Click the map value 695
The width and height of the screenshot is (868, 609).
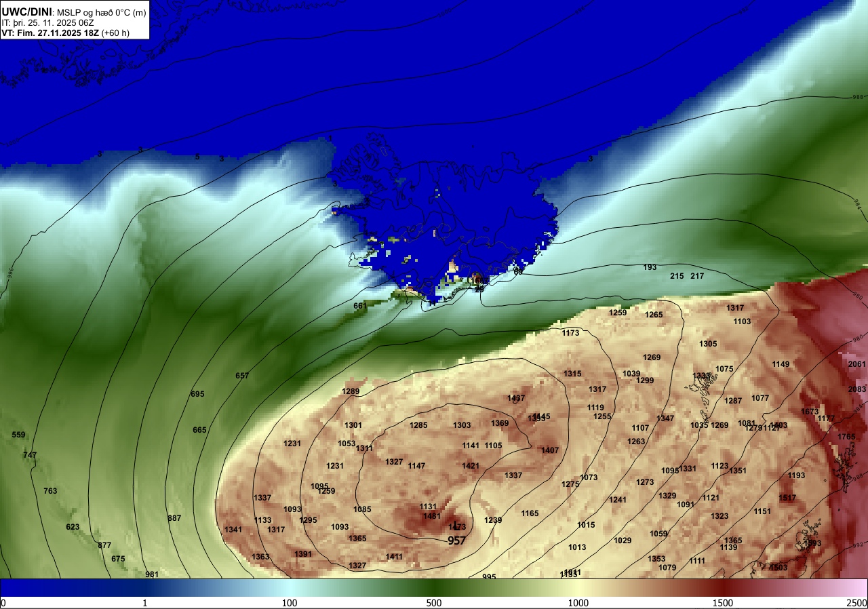pos(197,394)
